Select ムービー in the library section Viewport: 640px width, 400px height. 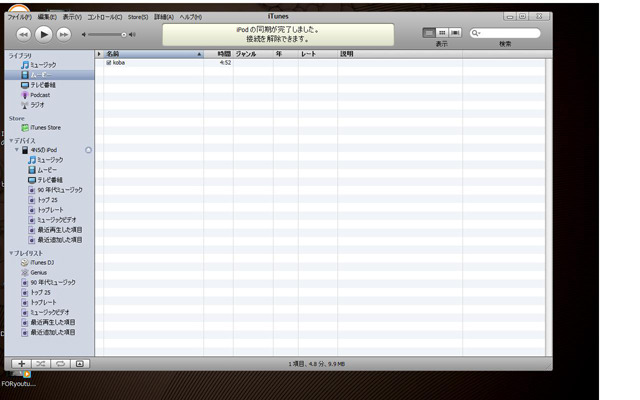click(49, 75)
